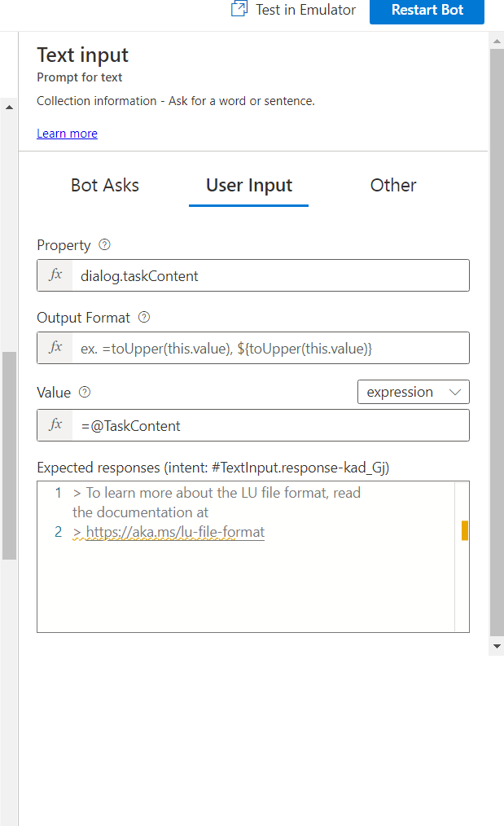Click the Test in Emulator launch icon
This screenshot has width=504, height=826.
(x=239, y=9)
